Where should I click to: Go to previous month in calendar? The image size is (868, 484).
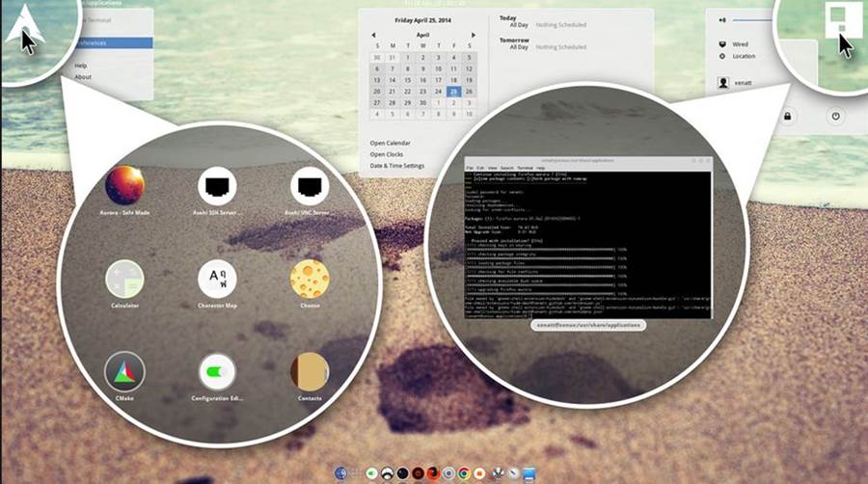[373, 35]
